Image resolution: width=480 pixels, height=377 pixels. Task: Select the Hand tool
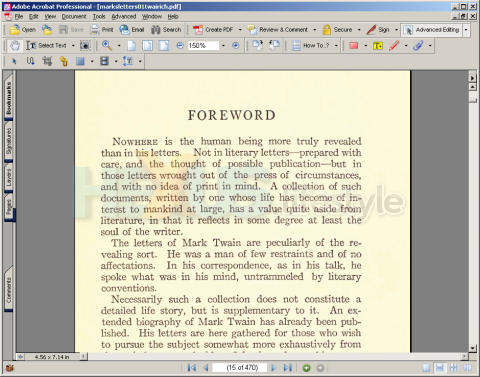pyautogui.click(x=15, y=46)
